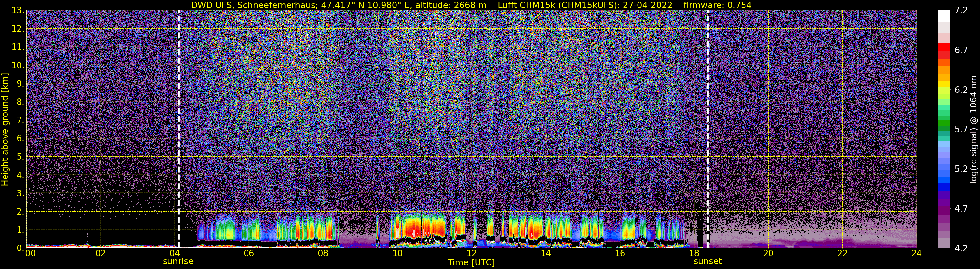Click the colorbar value '4.7'

[961, 208]
